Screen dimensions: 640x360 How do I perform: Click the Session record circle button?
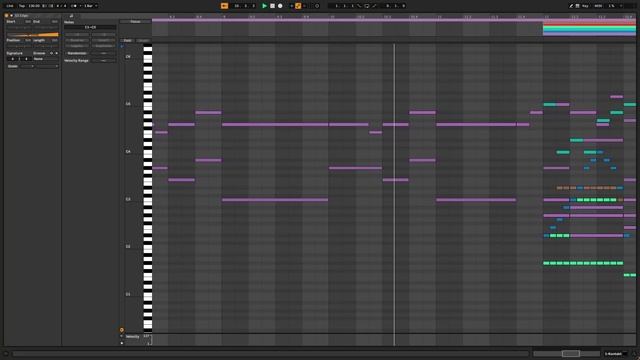pos(317,6)
